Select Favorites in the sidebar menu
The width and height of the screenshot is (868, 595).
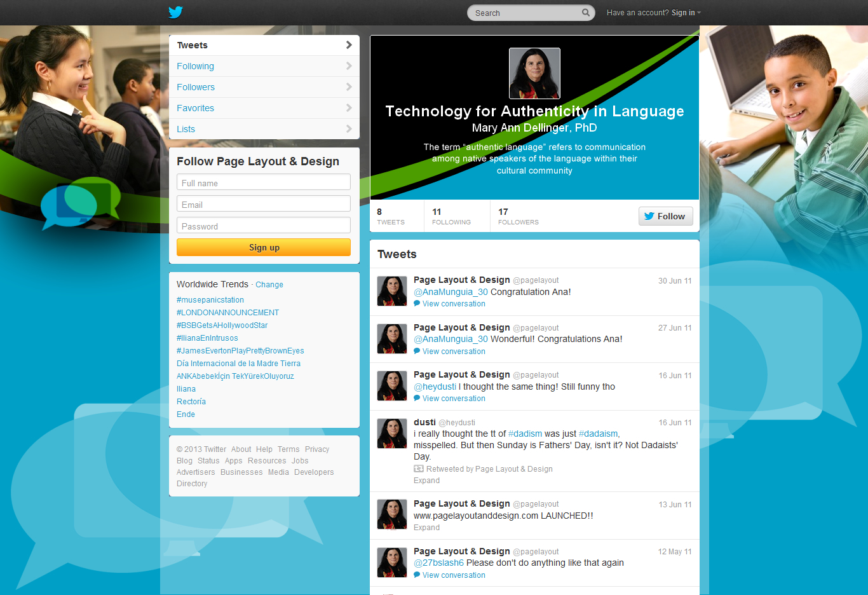pos(196,108)
